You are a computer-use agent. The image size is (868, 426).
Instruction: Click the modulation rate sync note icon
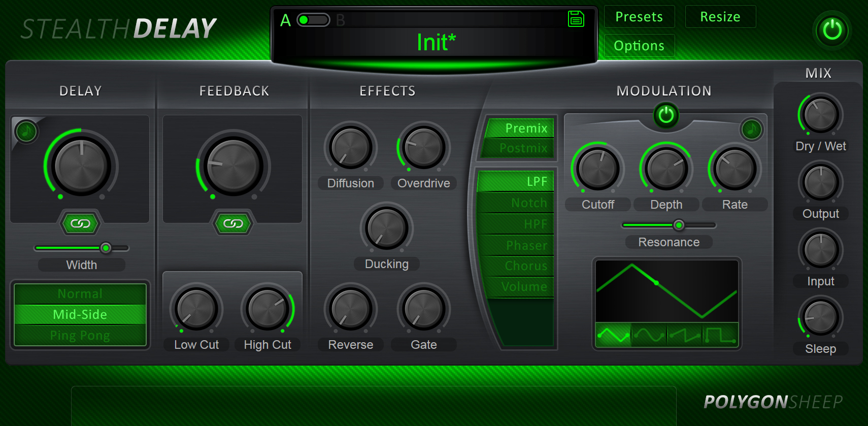pos(751,129)
